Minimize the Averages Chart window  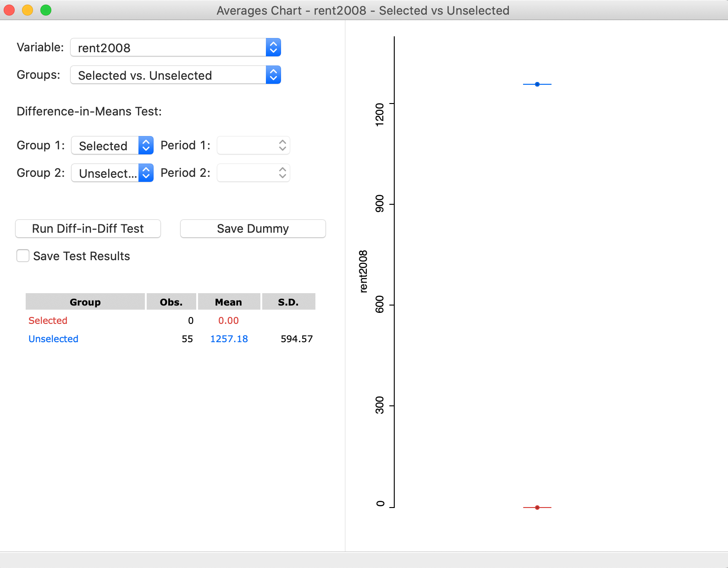point(28,10)
